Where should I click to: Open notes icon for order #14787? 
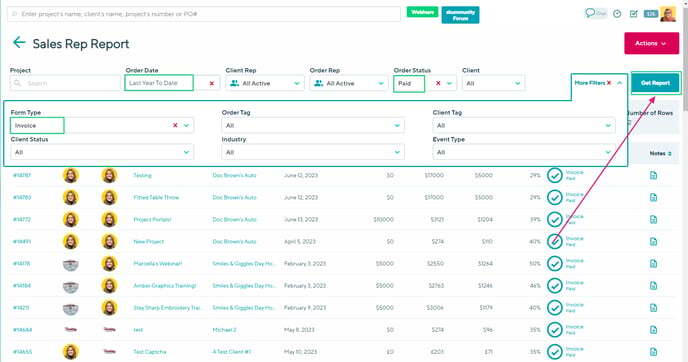[653, 175]
